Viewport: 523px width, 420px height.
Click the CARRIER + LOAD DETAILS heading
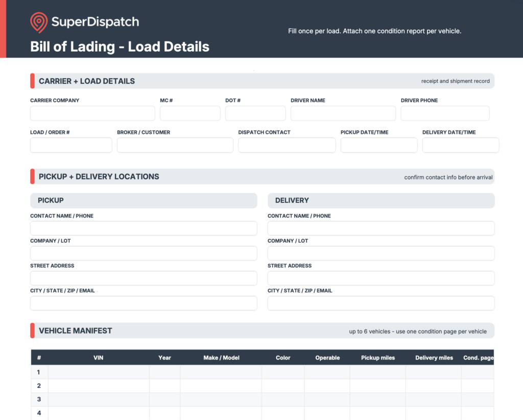click(87, 81)
